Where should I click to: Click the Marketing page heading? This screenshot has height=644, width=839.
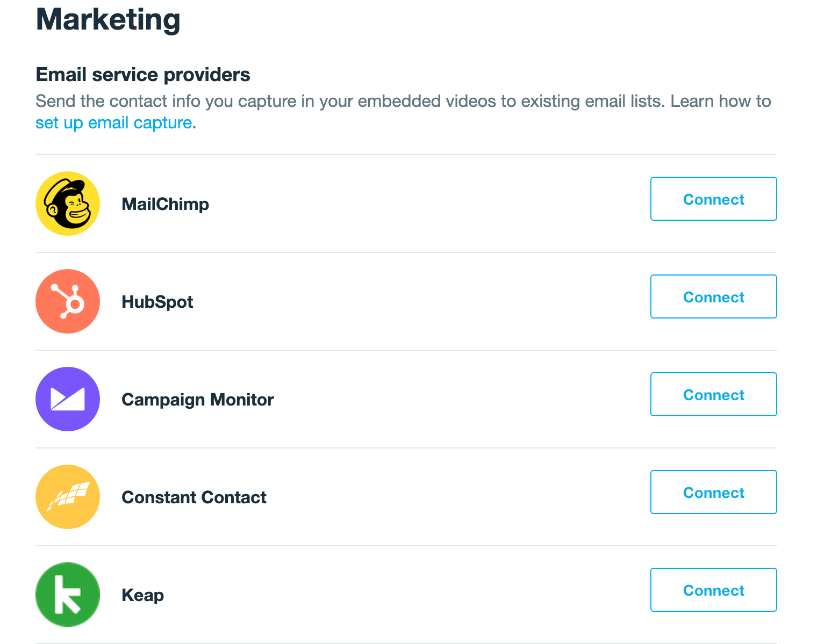(108, 19)
